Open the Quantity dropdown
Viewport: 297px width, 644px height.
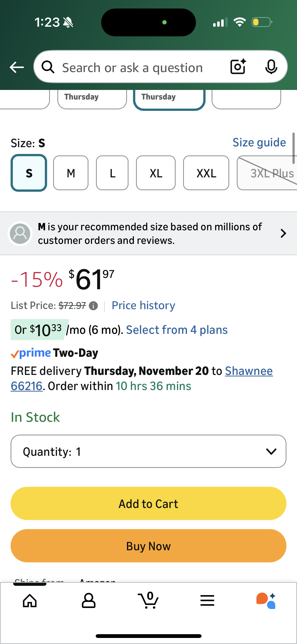tap(148, 451)
